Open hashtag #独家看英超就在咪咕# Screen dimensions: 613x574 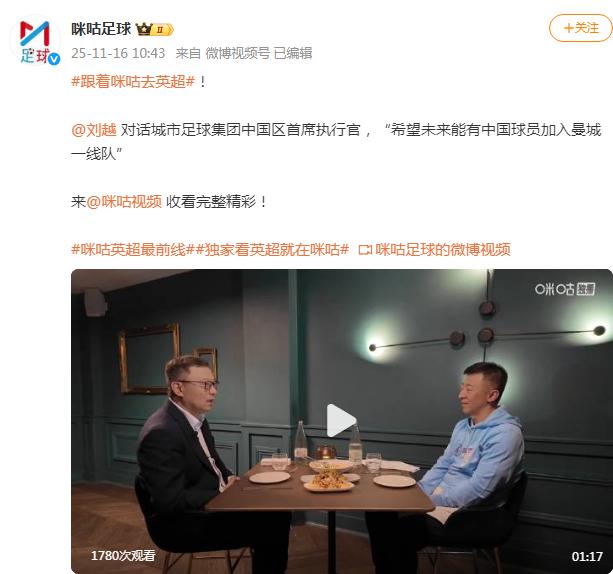click(272, 249)
